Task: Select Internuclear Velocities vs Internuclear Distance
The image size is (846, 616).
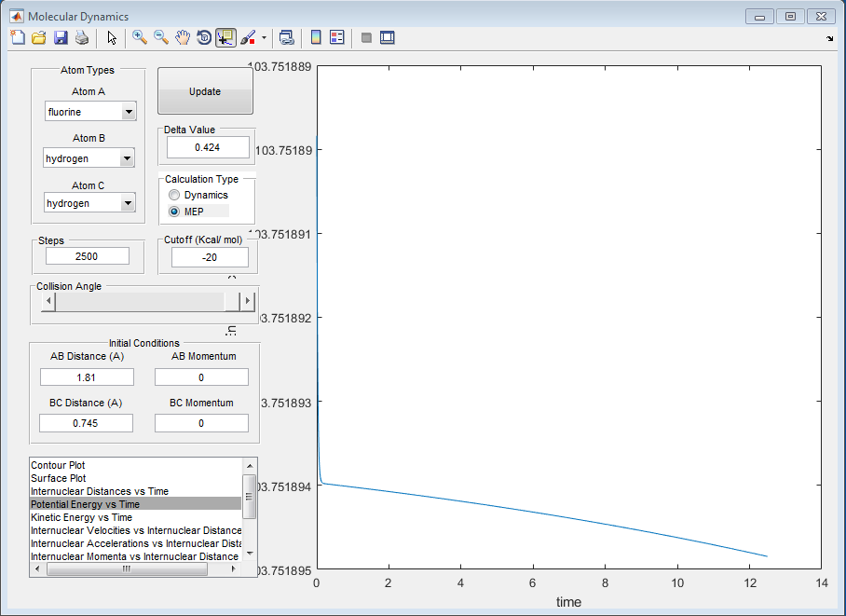Action: pos(135,530)
